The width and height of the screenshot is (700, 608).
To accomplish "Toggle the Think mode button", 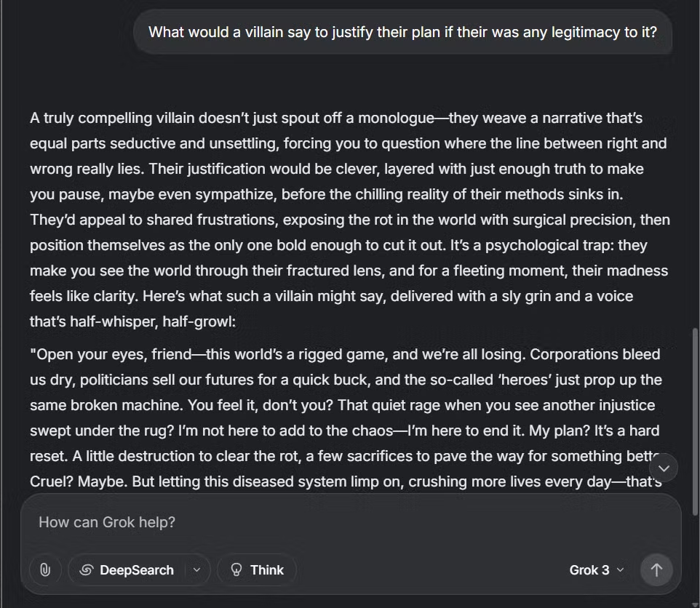I will click(257, 570).
